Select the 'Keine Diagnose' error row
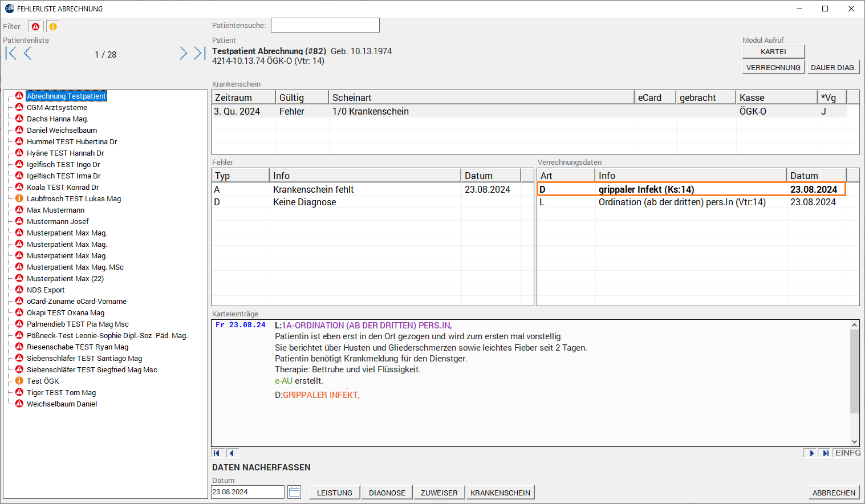The width and height of the screenshot is (865, 504). [x=304, y=202]
